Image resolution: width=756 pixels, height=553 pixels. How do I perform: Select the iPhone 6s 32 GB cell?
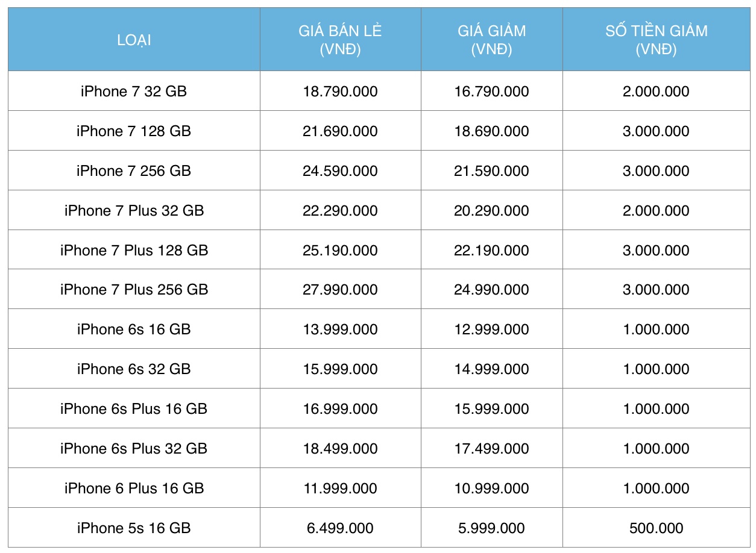coord(134,369)
